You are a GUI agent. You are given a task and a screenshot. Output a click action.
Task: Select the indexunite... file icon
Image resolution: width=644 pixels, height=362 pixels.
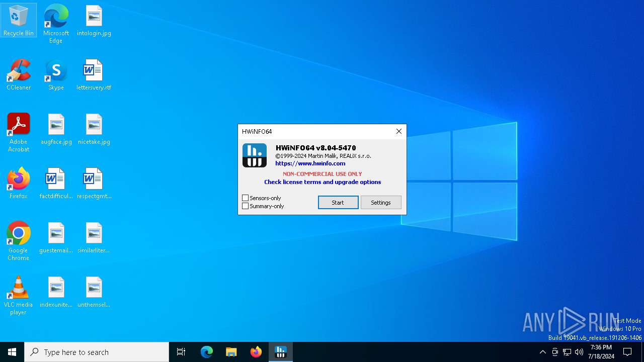pyautogui.click(x=56, y=292)
